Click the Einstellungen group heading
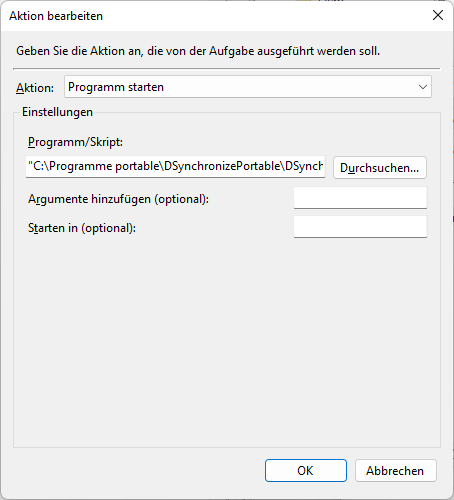This screenshot has height=500, width=454. pyautogui.click(x=57, y=112)
